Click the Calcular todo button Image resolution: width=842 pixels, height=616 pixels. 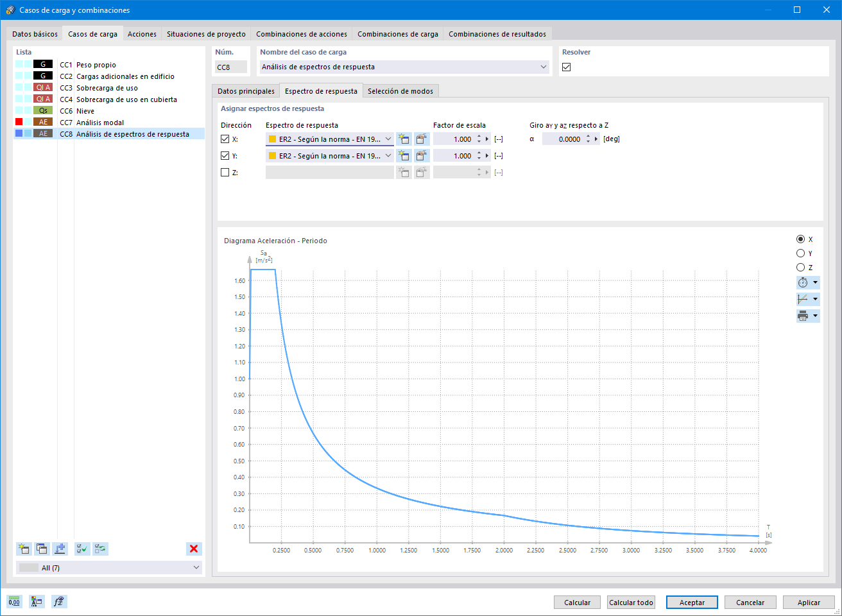(x=631, y=603)
